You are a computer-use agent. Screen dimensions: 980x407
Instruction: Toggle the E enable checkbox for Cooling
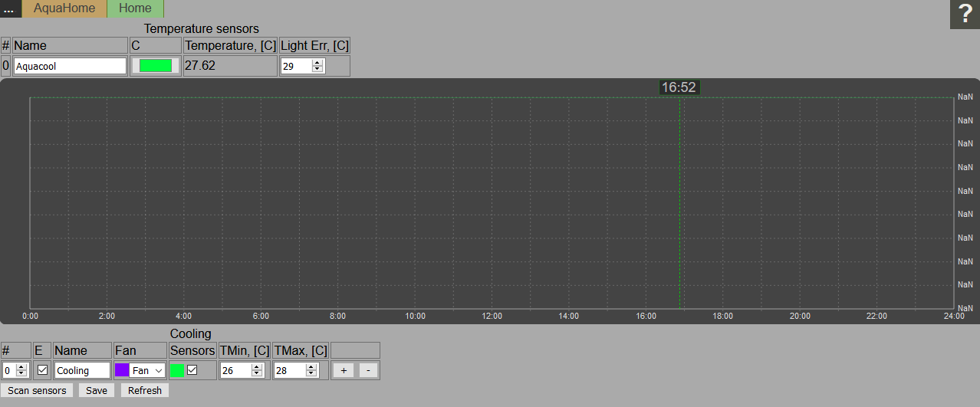coord(43,370)
